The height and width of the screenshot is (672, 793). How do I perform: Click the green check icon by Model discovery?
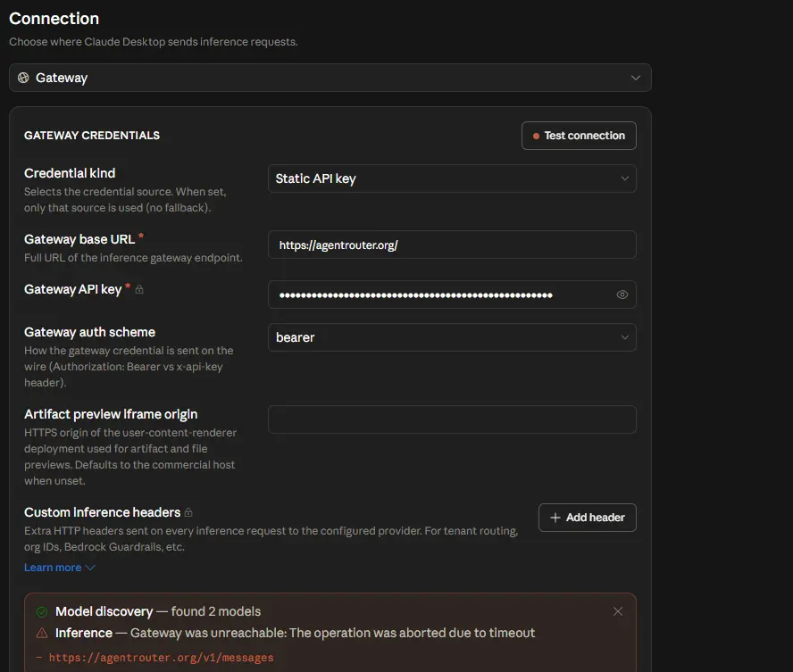coord(42,612)
